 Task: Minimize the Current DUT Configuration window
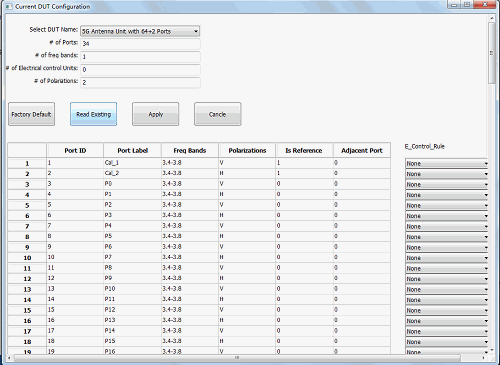click(454, 5)
